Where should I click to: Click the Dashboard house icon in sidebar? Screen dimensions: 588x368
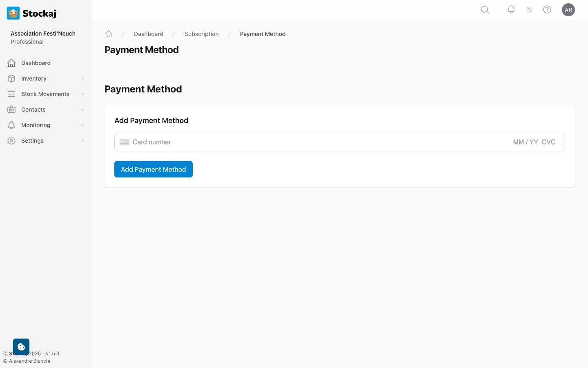[11, 63]
